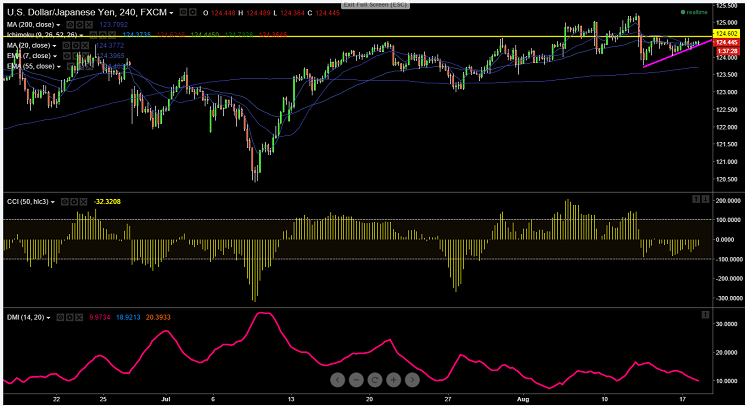Viewport: 745px width, 406px height.
Task: Toggle visibility of the EMA (7, close) line
Action: pyautogui.click(x=67, y=55)
